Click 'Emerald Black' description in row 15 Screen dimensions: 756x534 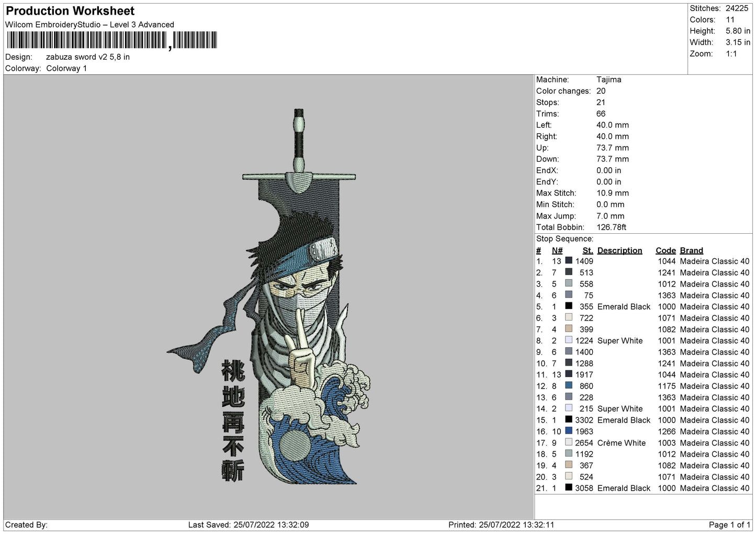[624, 420]
